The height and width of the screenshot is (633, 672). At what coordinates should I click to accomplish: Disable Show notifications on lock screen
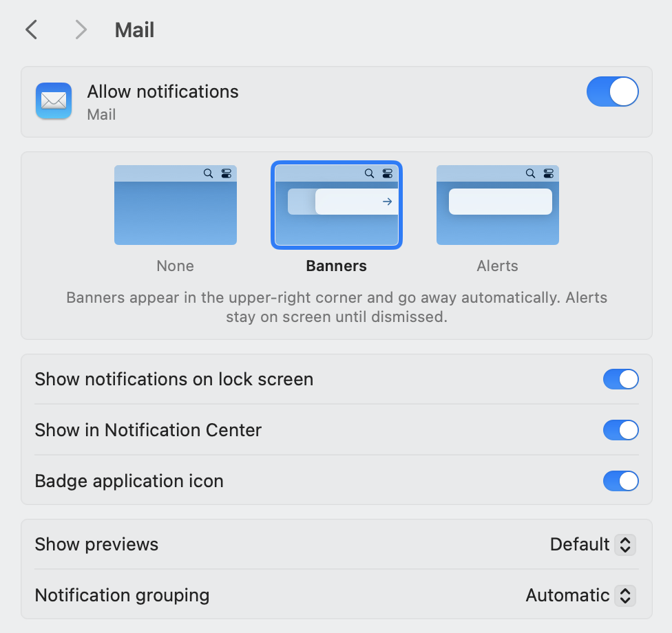(x=620, y=380)
